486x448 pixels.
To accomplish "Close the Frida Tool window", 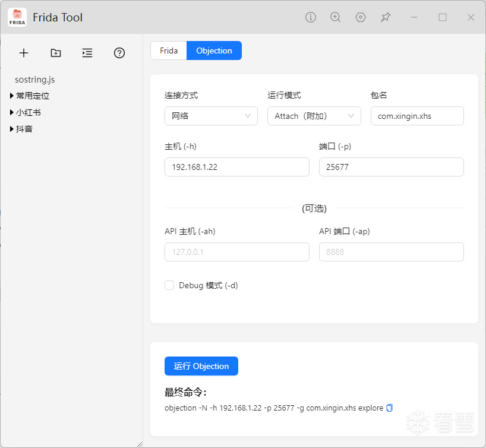I will click(471, 17).
